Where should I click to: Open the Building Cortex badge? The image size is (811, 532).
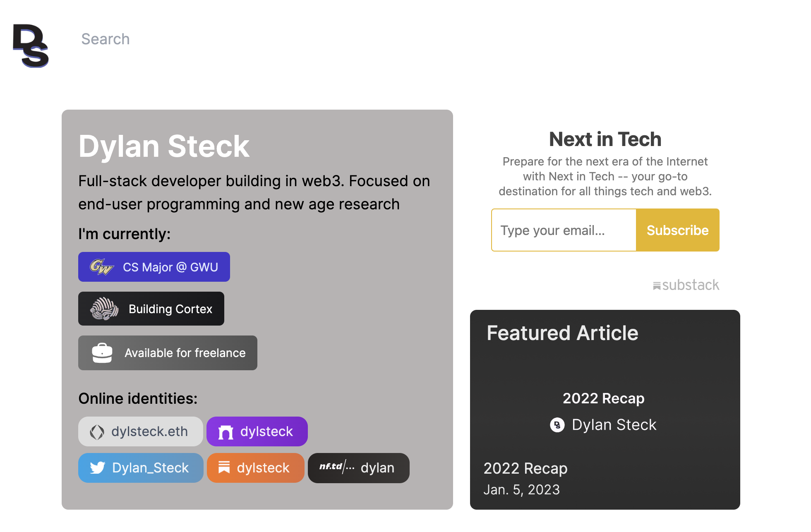point(151,309)
